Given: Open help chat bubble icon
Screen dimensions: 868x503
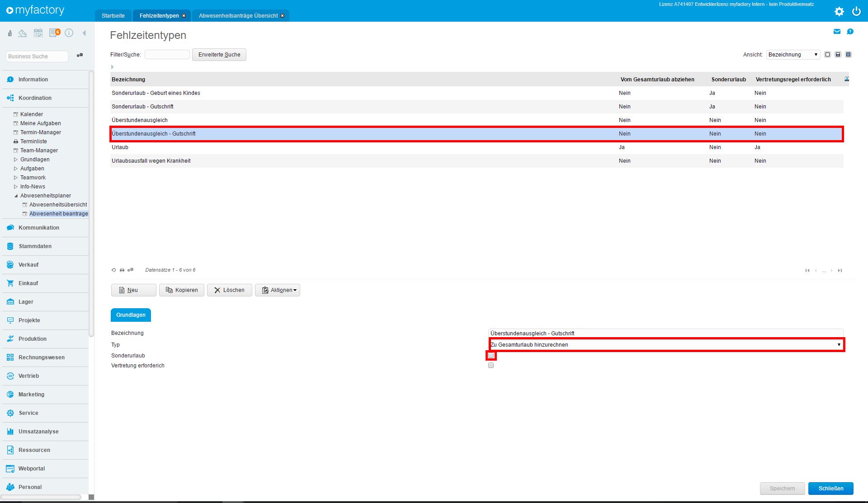Looking at the screenshot, I should click(850, 32).
